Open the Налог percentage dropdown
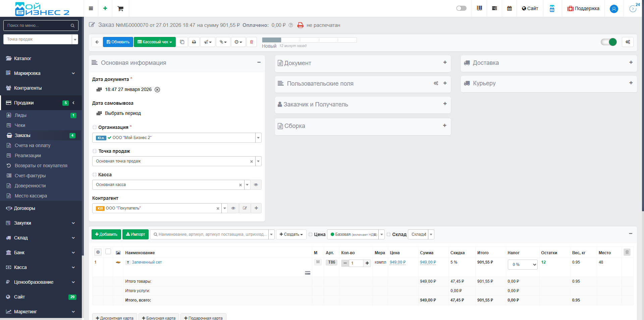The width and height of the screenshot is (644, 320). tap(522, 265)
